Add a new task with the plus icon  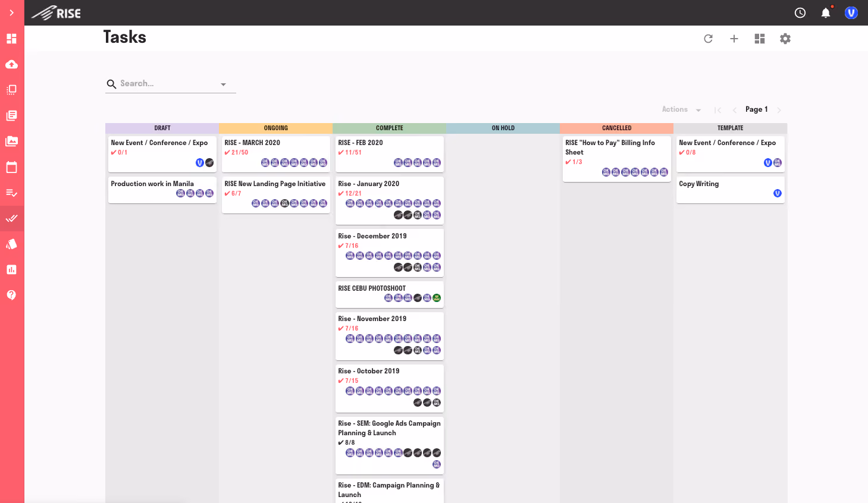[734, 39]
